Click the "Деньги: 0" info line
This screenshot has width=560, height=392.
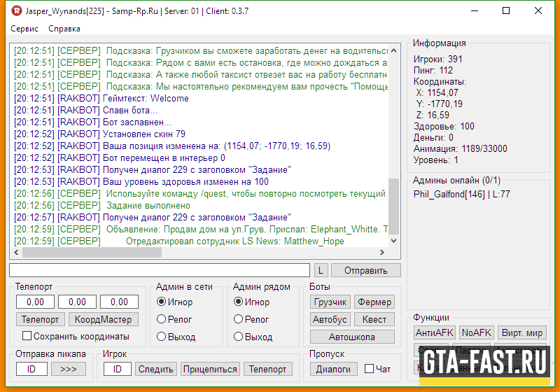point(433,137)
